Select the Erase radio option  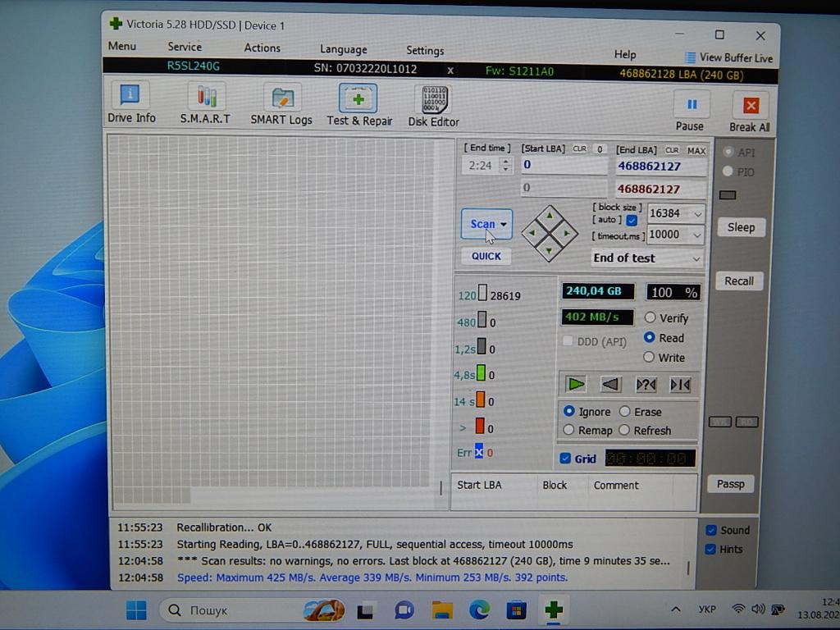[624, 412]
